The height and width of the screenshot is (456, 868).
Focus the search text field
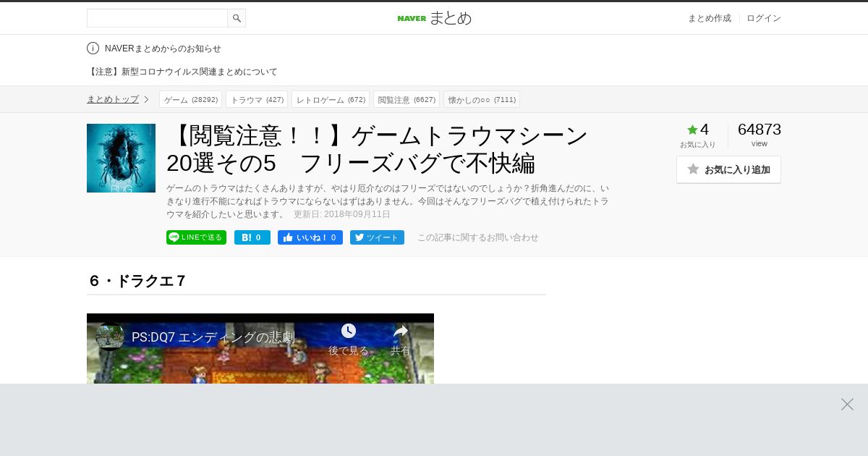[157, 18]
